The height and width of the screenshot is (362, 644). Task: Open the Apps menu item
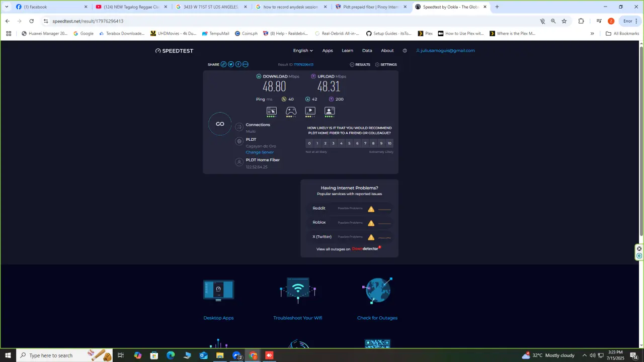point(328,50)
